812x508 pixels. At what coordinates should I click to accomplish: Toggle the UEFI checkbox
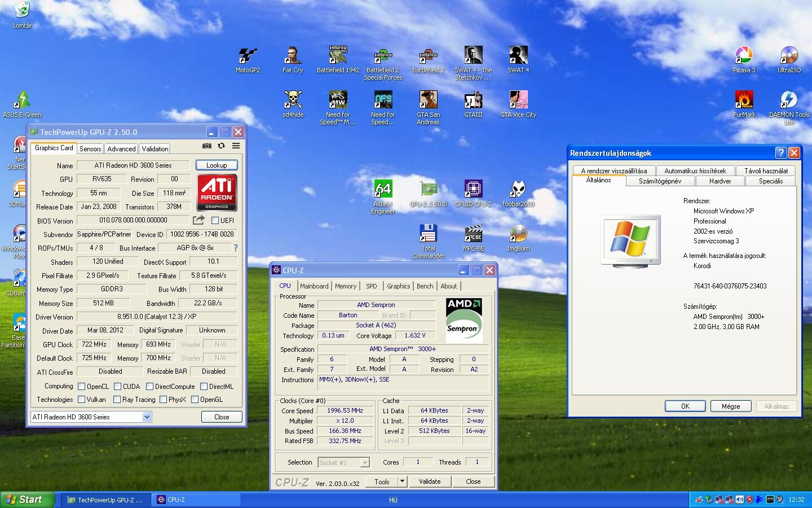[215, 221]
